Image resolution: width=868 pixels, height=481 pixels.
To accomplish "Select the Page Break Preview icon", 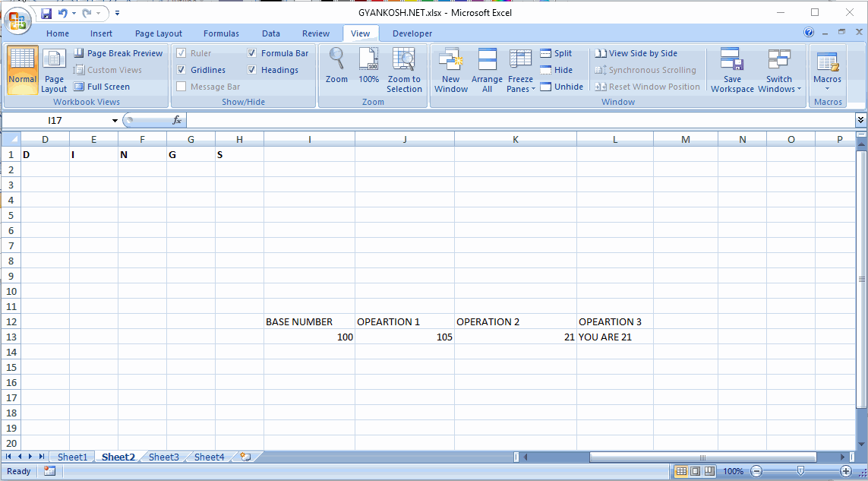I will [x=118, y=52].
